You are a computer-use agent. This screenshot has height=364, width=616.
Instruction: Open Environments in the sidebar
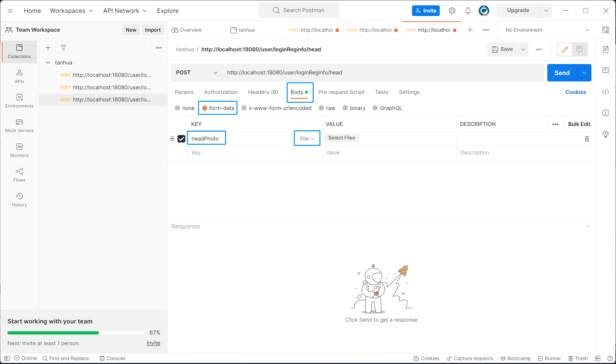19,101
